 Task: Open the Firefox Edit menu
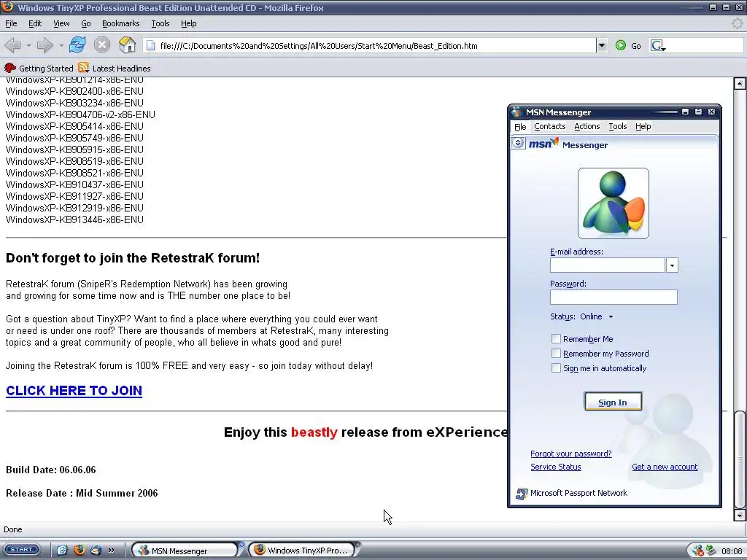35,23
